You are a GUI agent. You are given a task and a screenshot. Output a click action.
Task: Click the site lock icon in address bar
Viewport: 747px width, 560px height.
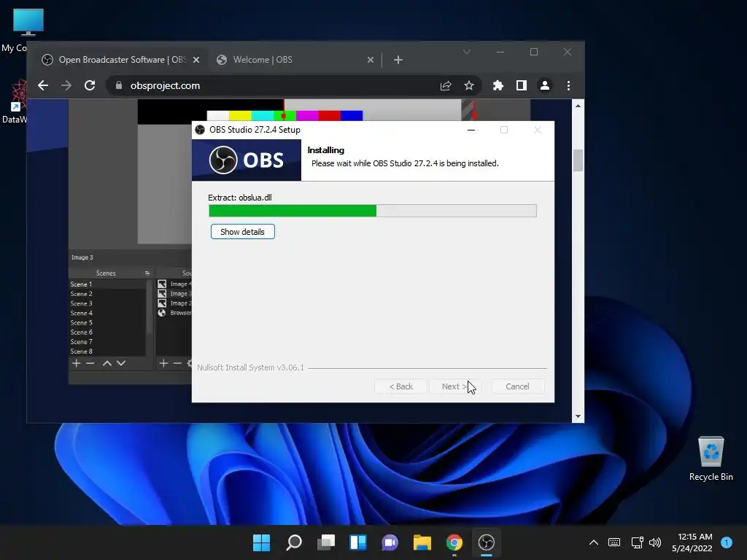point(119,86)
